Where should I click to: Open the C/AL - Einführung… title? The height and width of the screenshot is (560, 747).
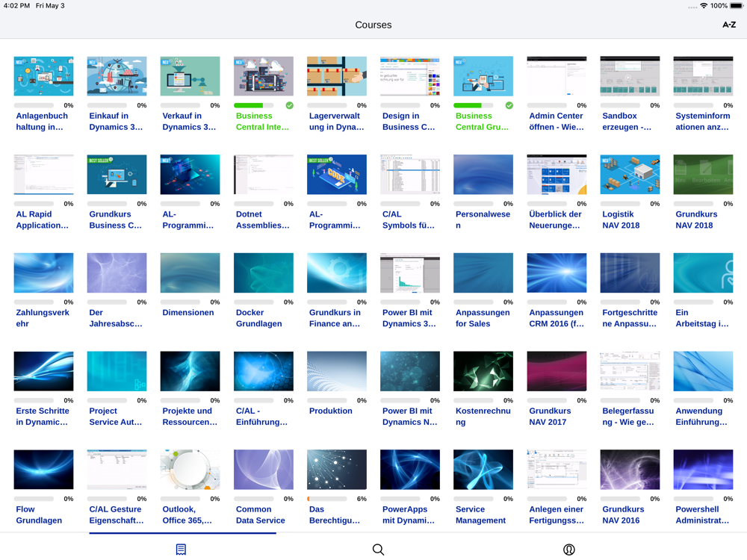click(261, 416)
